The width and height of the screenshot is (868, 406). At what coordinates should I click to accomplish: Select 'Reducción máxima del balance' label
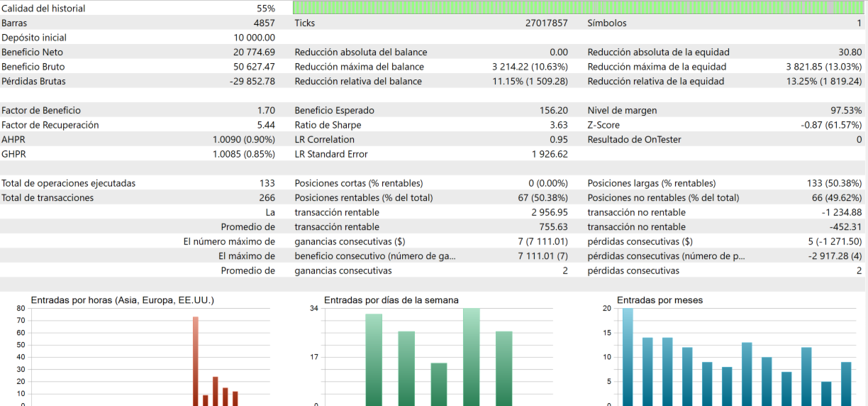coord(360,67)
